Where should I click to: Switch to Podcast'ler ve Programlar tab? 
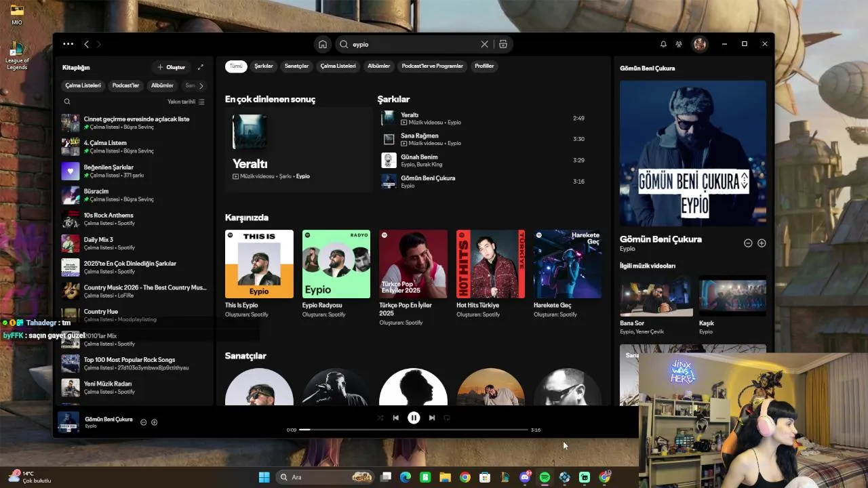(x=432, y=66)
